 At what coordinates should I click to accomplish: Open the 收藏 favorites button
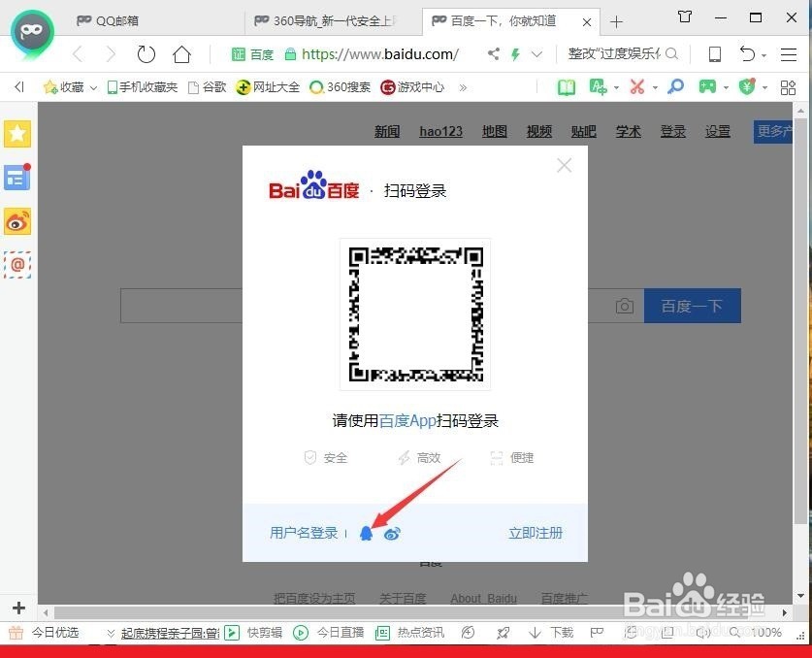[64, 87]
